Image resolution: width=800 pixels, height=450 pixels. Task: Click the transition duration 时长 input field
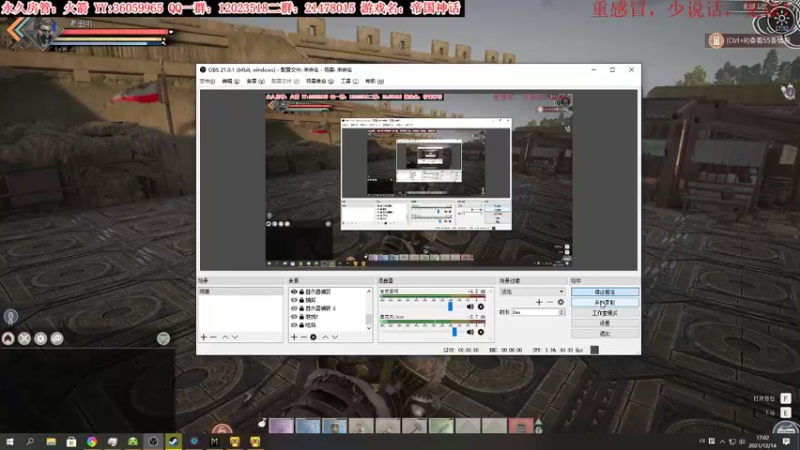click(x=535, y=312)
